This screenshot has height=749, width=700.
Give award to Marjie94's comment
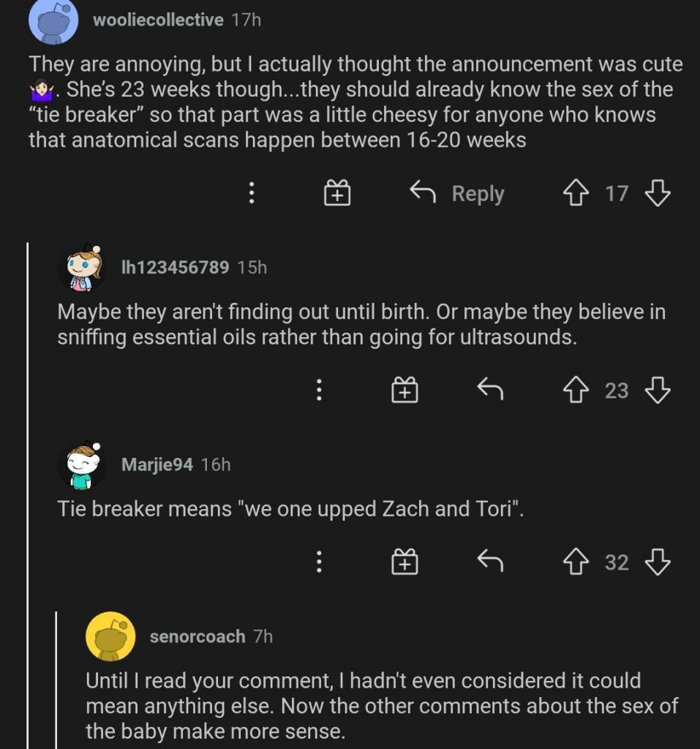pyautogui.click(x=404, y=562)
